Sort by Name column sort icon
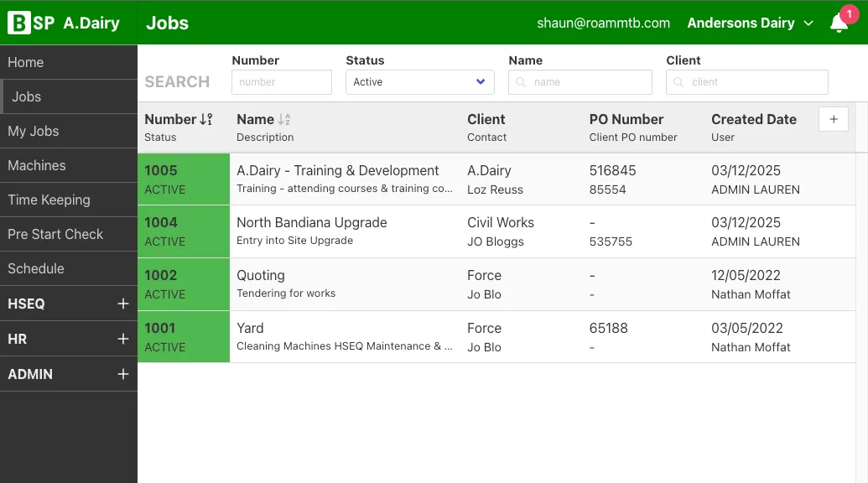The height and width of the screenshot is (483, 868). 284,120
